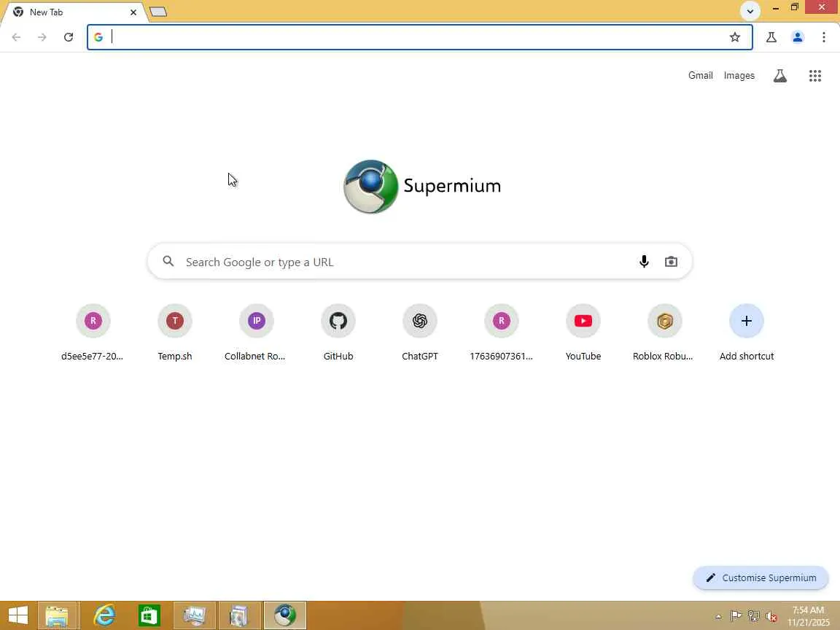Open the 17636907361... shortcut
The image size is (840, 630).
pos(502,332)
